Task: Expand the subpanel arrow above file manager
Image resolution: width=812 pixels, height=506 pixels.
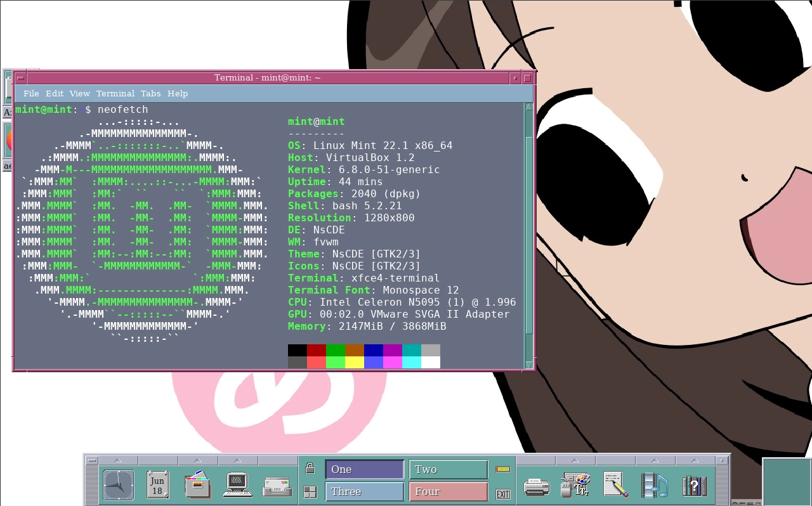Action: click(x=197, y=460)
